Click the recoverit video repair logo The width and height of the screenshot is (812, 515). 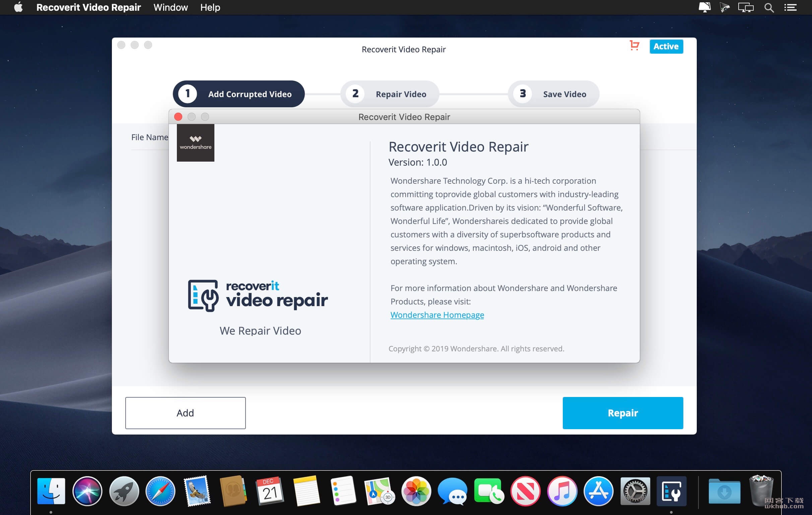click(x=258, y=295)
